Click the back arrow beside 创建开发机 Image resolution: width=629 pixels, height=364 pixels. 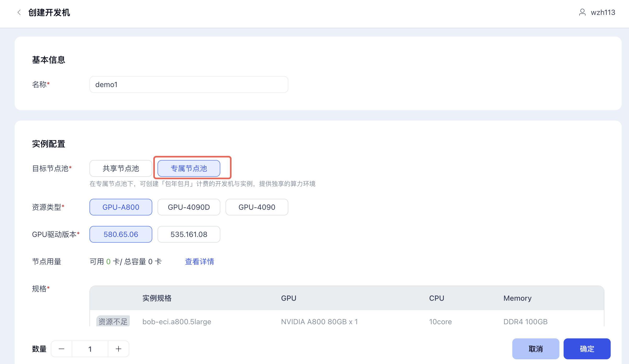19,12
